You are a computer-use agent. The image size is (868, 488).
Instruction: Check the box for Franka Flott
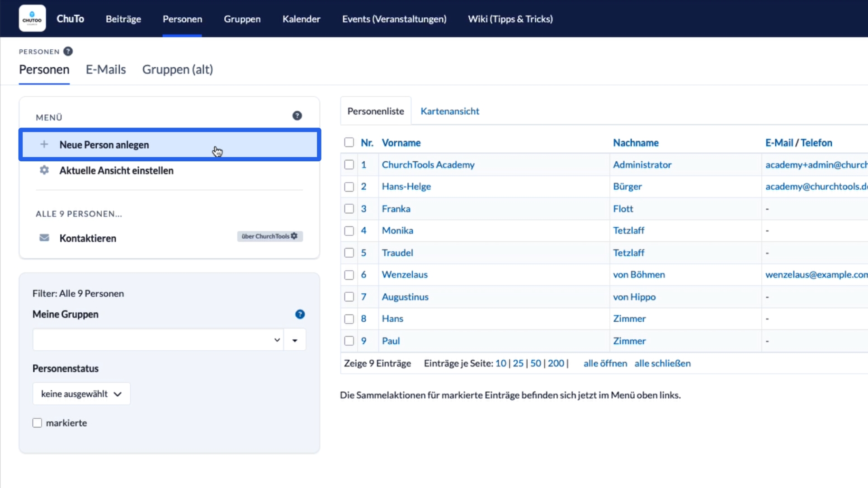tap(349, 209)
